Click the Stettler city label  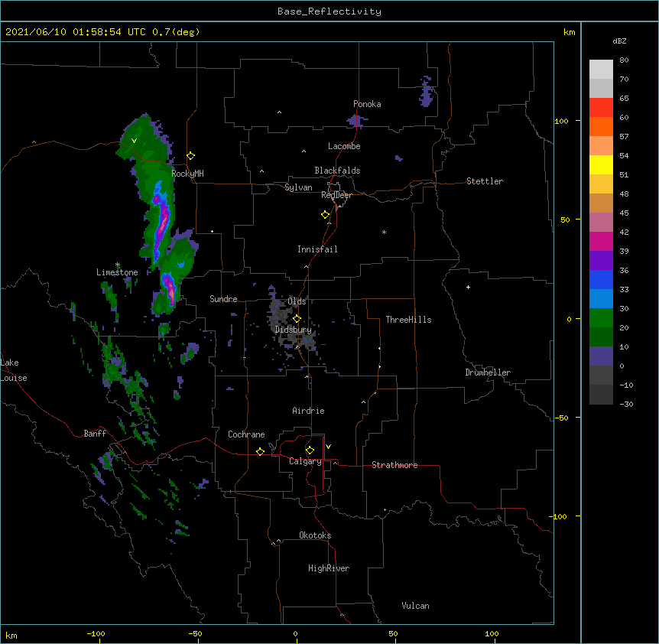coord(485,181)
